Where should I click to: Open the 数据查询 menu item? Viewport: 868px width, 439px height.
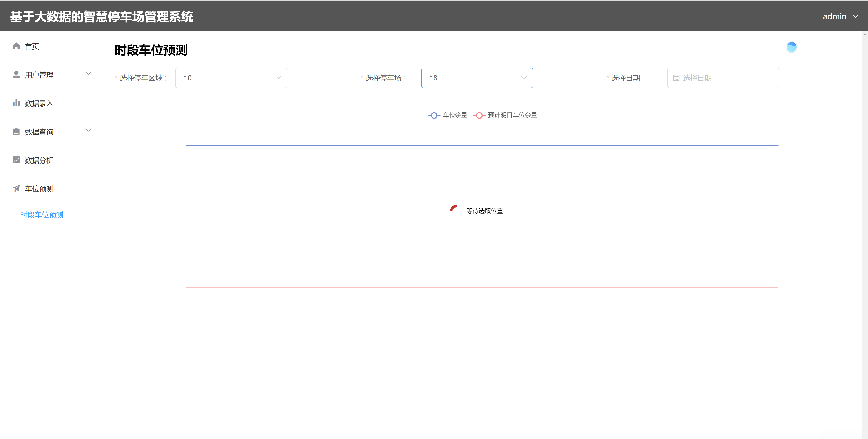click(39, 132)
